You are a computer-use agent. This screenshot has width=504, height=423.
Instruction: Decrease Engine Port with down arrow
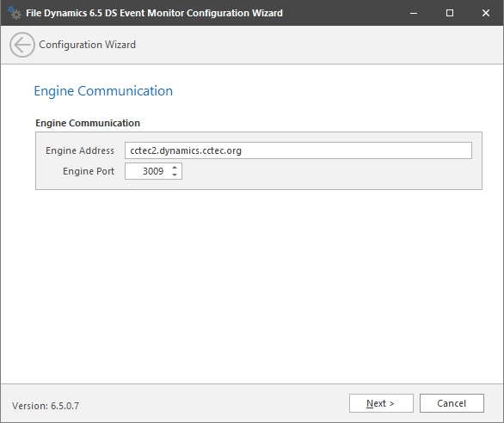click(175, 175)
